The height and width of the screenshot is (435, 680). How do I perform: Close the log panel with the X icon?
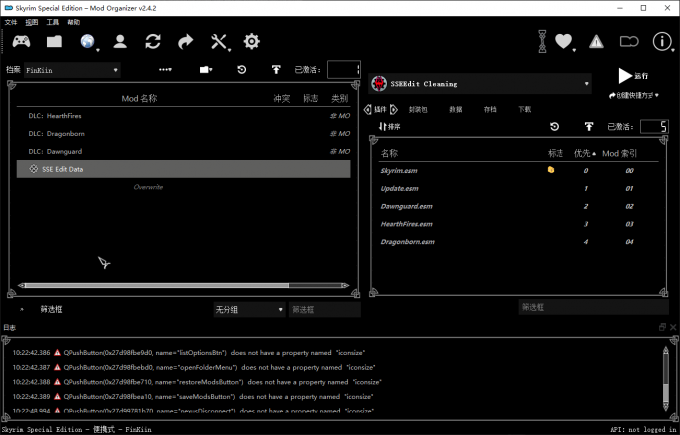click(673, 327)
